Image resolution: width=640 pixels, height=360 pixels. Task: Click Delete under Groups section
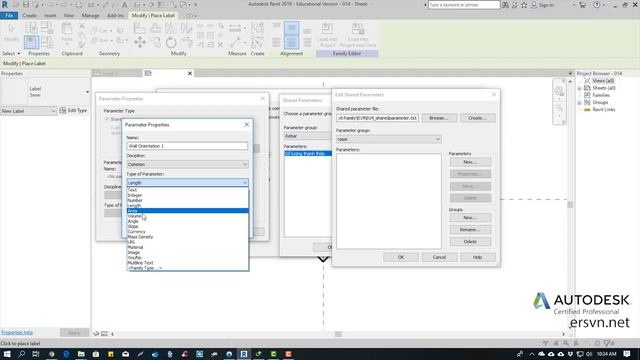(x=470, y=242)
